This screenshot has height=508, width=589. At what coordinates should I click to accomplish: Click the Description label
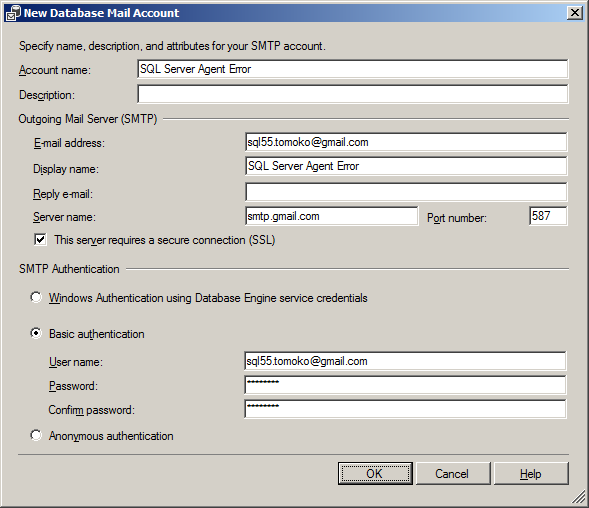pyautogui.click(x=47, y=95)
